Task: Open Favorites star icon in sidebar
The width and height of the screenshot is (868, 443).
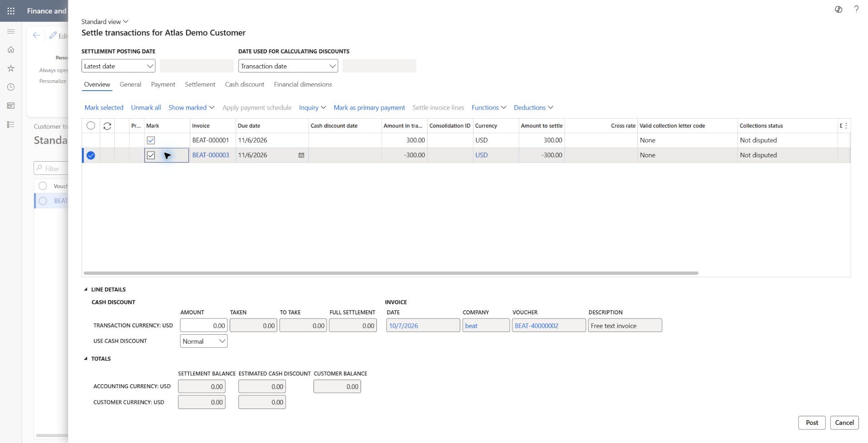Action: click(11, 68)
